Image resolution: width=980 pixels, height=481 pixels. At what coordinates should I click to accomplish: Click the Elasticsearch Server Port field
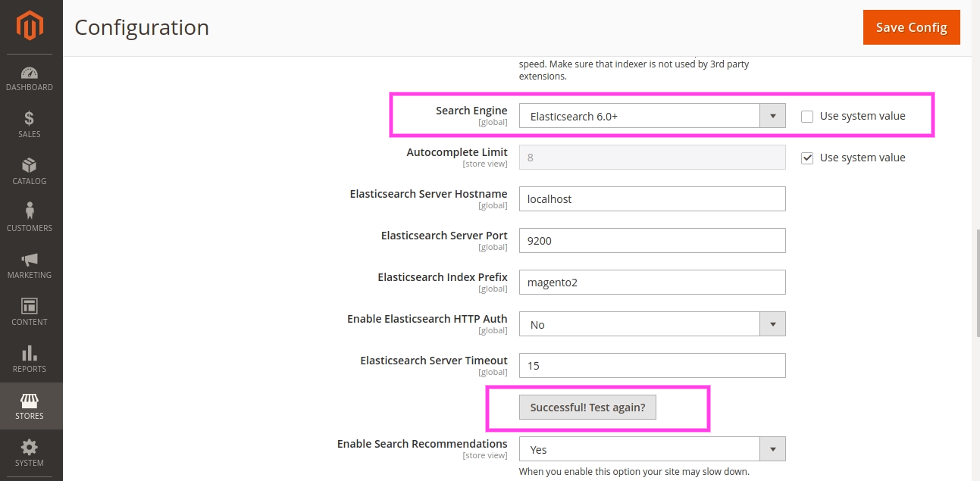click(652, 241)
